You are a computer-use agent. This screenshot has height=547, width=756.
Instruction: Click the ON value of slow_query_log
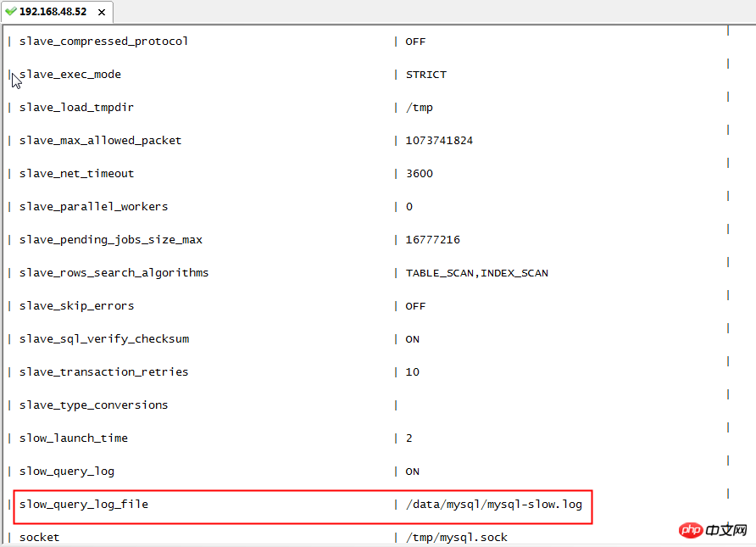pos(413,472)
